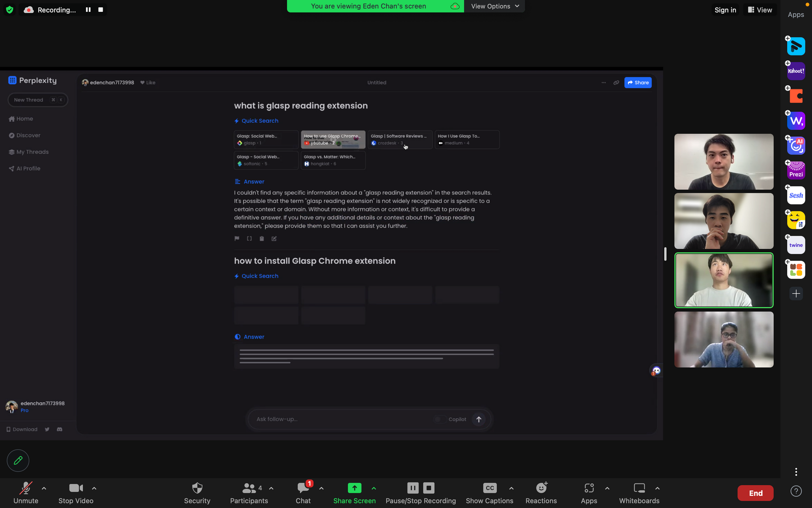Viewport: 812px width, 508px height.
Task: Open the Participants panel
Action: point(248,493)
